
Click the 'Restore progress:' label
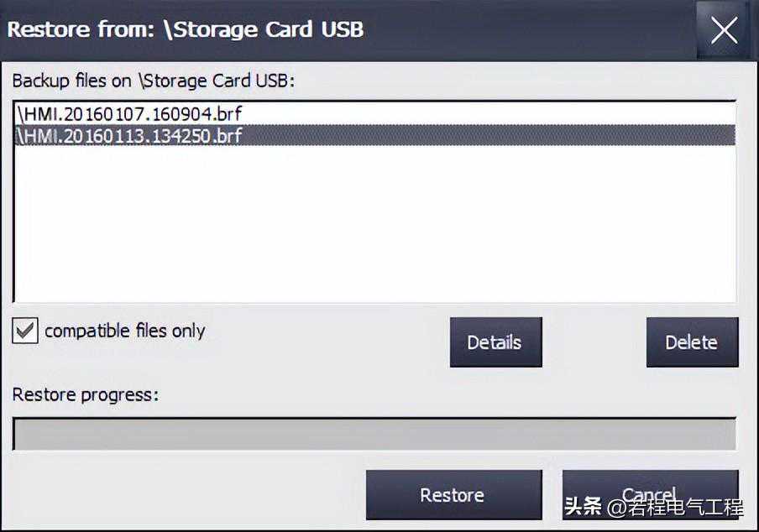pos(86,394)
